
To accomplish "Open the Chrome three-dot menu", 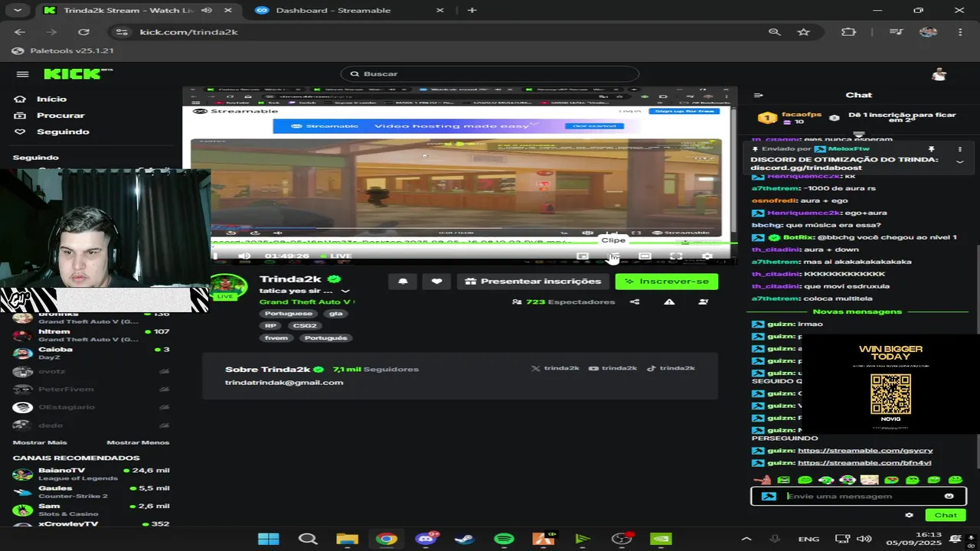I will [960, 32].
